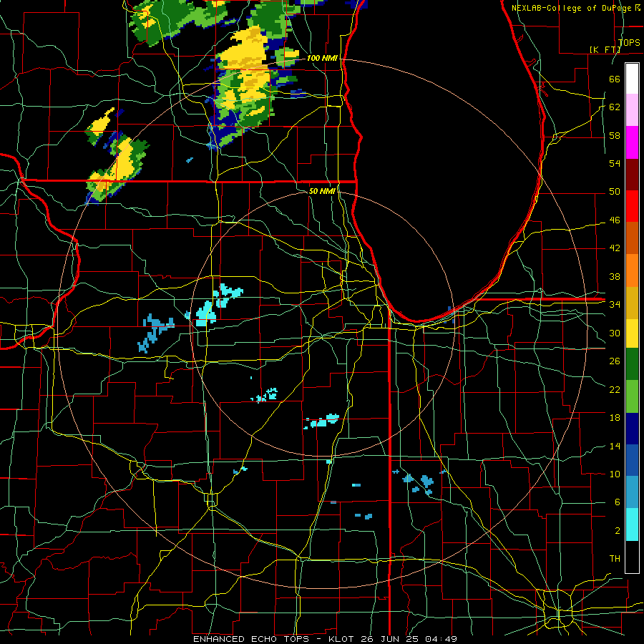Click the legend value '62'
644x644 pixels.
click(x=615, y=107)
